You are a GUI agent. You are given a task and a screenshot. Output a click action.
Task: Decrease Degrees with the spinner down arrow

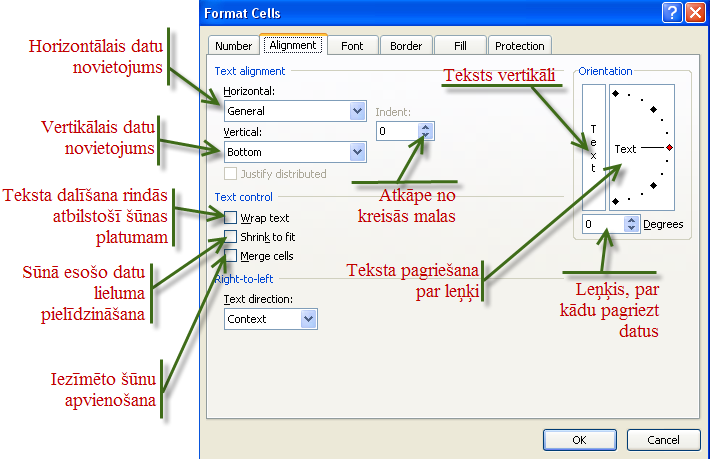coord(630,229)
